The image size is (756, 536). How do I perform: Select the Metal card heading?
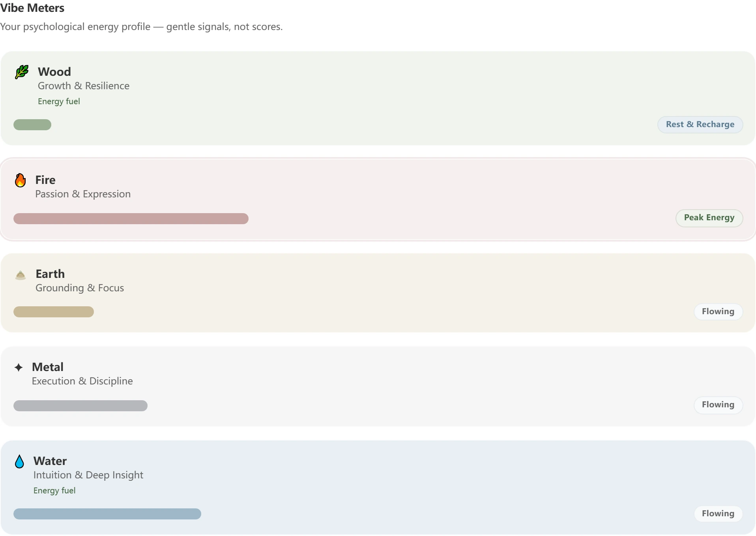(x=48, y=367)
